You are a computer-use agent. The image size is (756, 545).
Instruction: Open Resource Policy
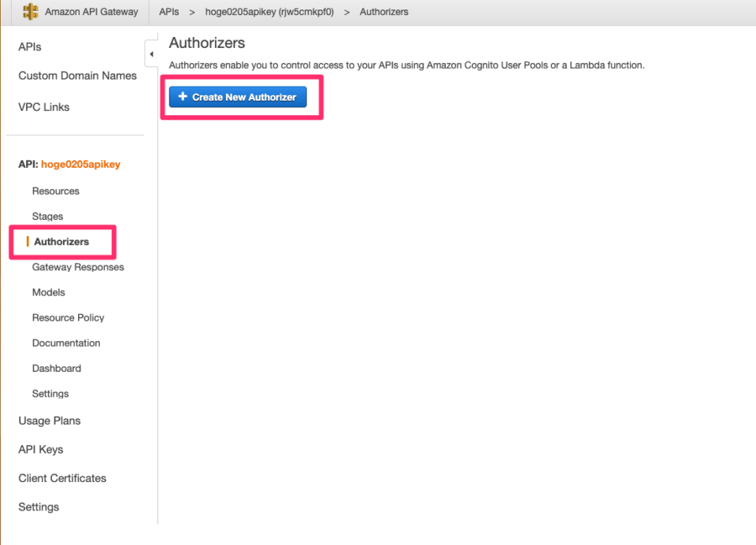coord(68,317)
